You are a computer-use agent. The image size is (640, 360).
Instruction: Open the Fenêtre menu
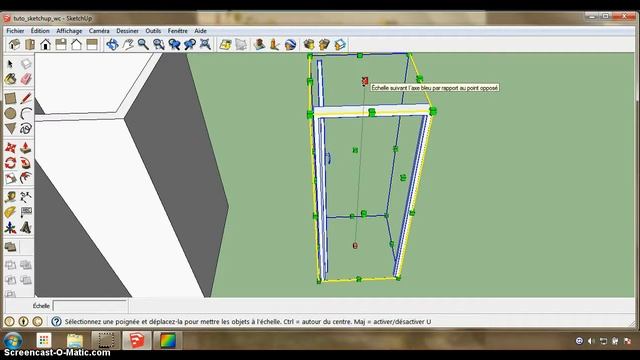178,31
